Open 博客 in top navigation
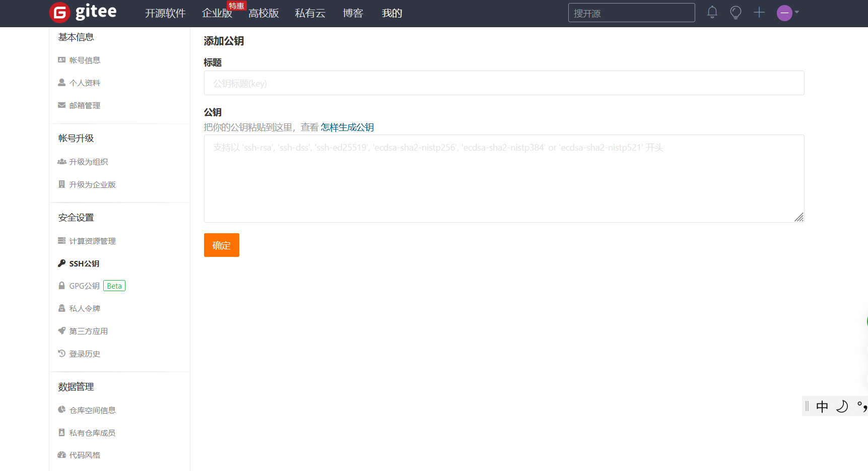 tap(353, 13)
